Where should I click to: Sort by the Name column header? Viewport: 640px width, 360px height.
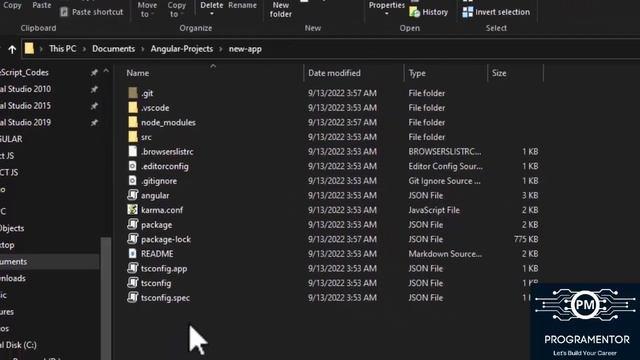click(x=138, y=73)
